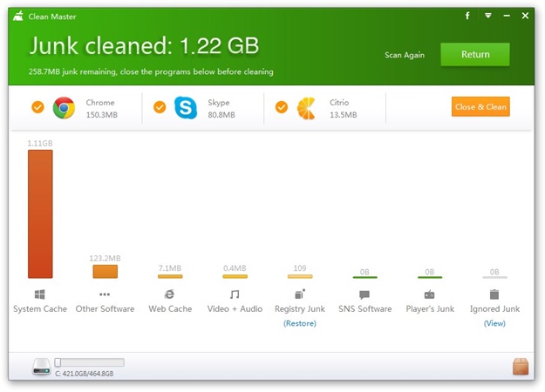Open the title bar dropdown menu arrow
This screenshot has width=545, height=392.
coord(488,16)
